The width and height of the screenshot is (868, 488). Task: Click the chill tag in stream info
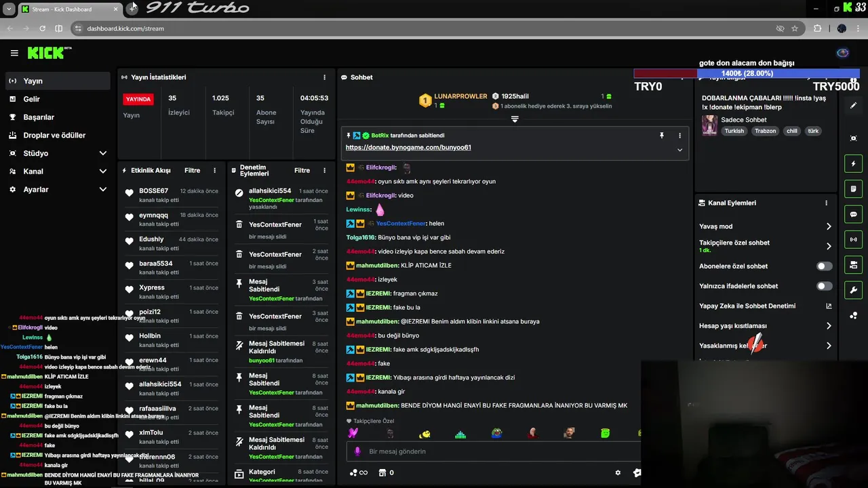click(x=791, y=131)
